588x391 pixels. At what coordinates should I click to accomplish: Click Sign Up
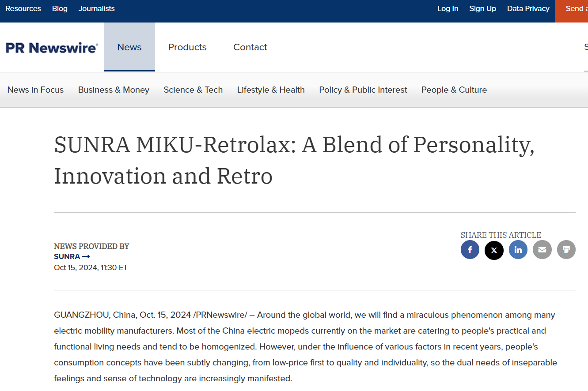[482, 9]
